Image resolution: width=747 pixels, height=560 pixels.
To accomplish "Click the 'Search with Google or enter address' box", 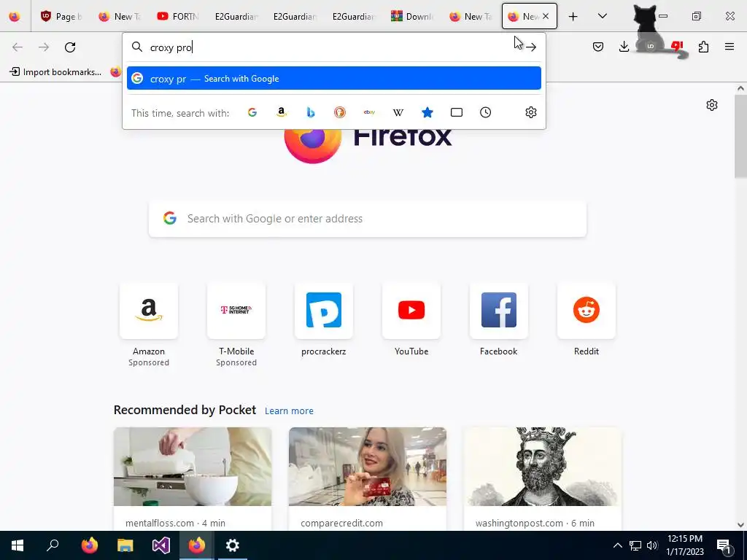I will point(368,219).
